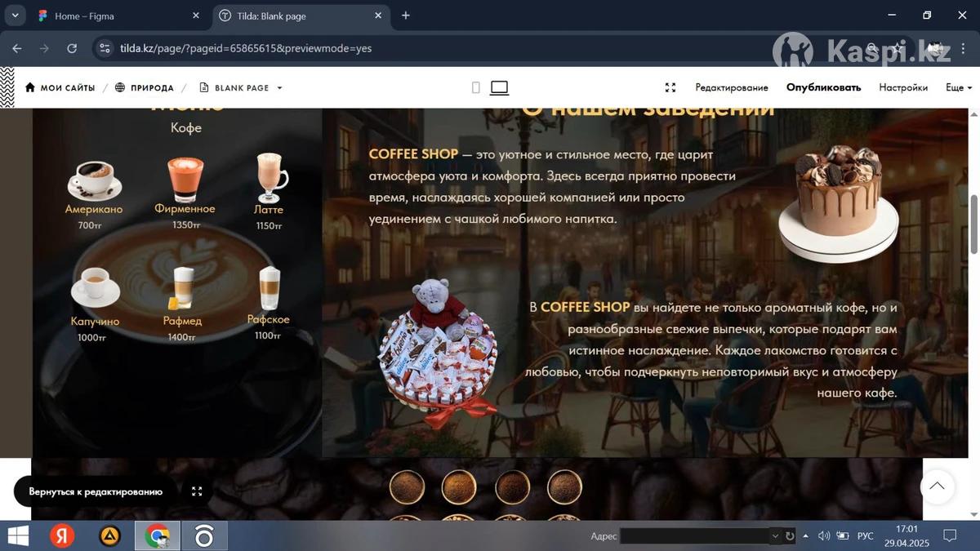Click the scroll-to-top arrow button
Viewport: 980px width, 551px height.
tap(938, 487)
